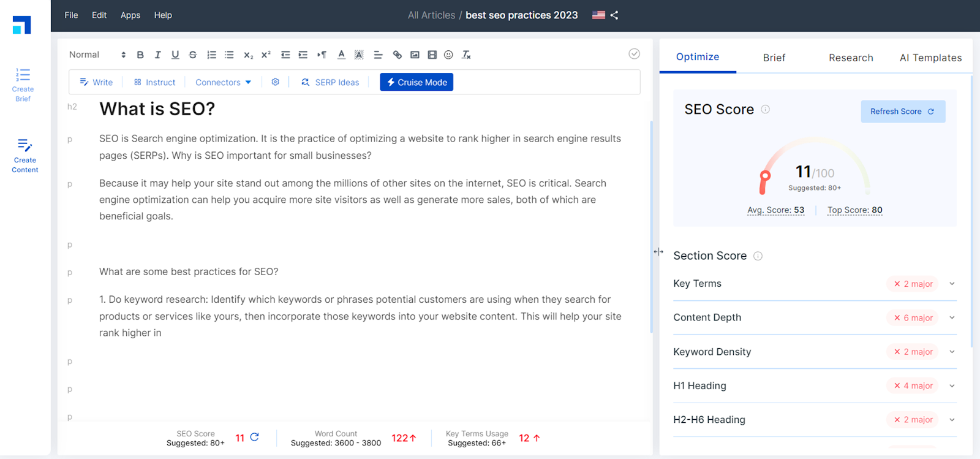Share the article using the share icon

coord(614,15)
